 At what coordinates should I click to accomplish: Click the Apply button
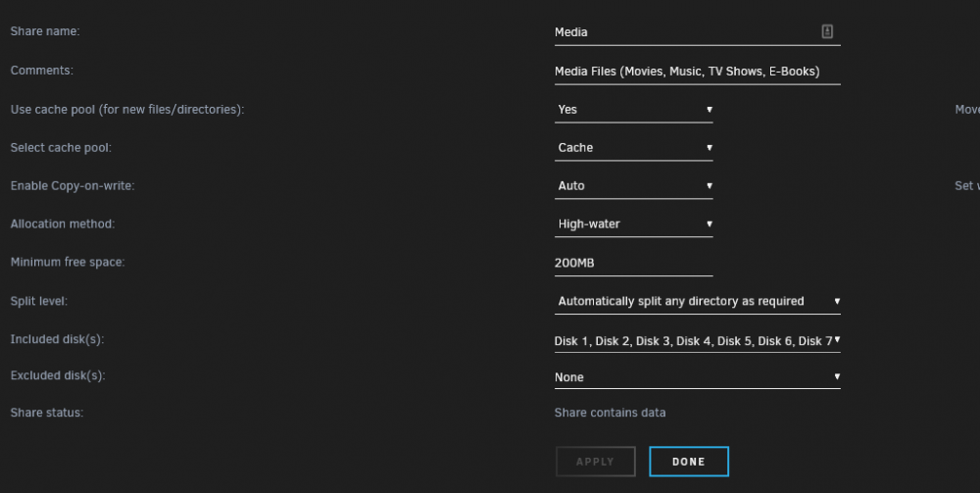coord(595,462)
